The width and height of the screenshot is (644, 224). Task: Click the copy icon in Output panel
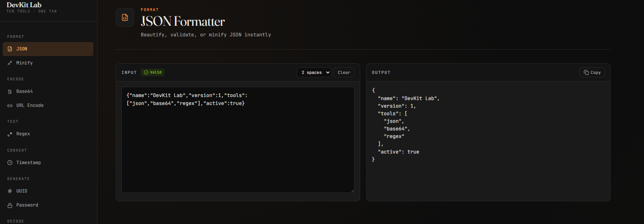(x=586, y=72)
